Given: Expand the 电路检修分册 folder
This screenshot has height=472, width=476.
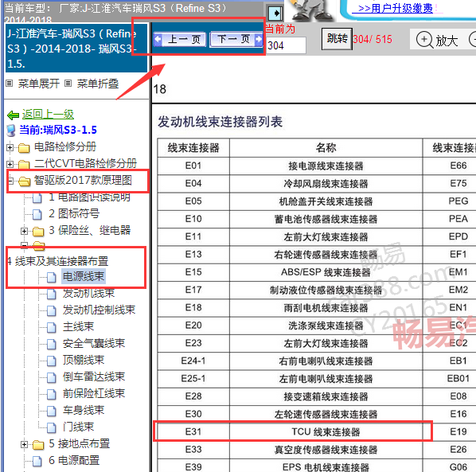Looking at the screenshot, I should pyautogui.click(x=10, y=147).
